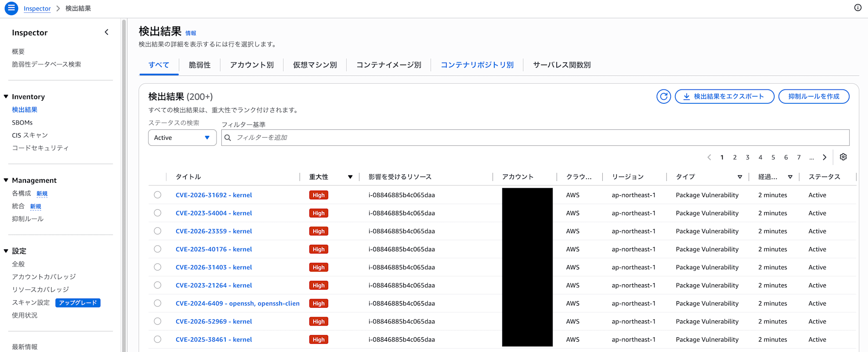Screen dimensions: 868x352
Task: Click the タイトル column header
Action: pyautogui.click(x=188, y=177)
